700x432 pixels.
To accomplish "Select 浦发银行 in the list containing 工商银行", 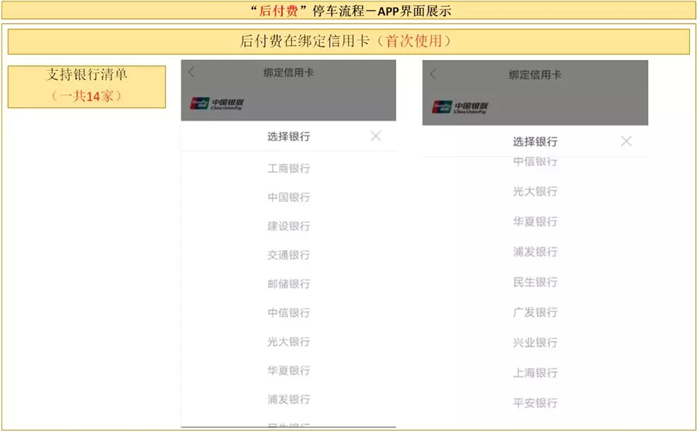I will click(x=288, y=399).
